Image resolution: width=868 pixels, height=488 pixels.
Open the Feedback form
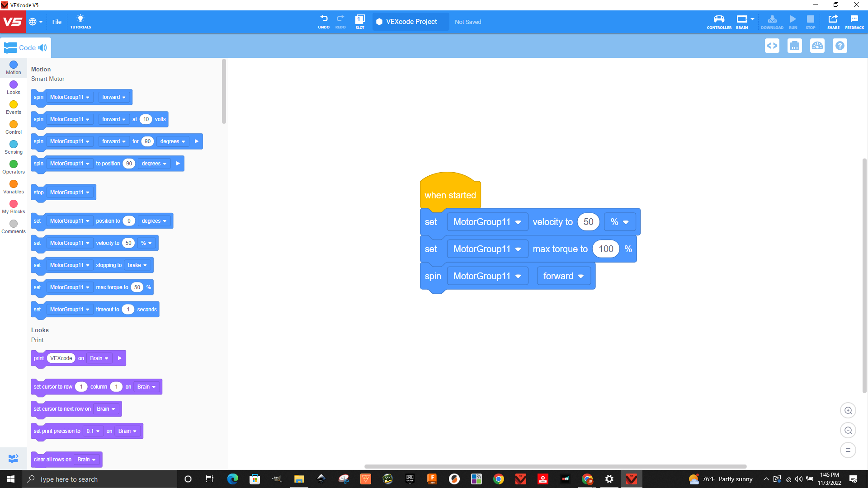[854, 21]
